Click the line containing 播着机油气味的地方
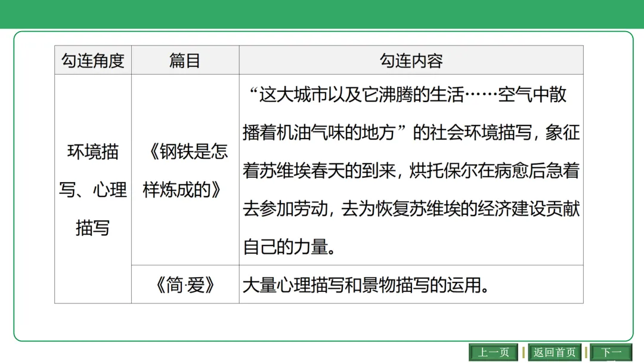The height and width of the screenshot is (363, 644). click(411, 133)
